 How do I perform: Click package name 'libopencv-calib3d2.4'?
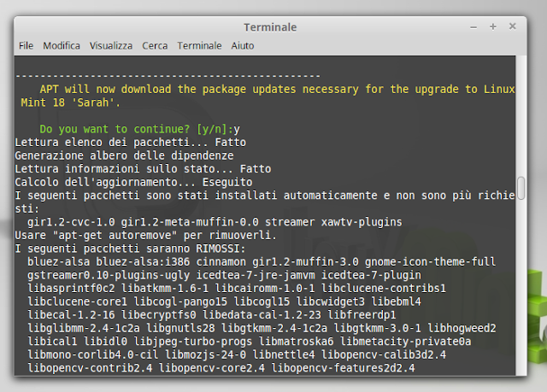click(384, 354)
